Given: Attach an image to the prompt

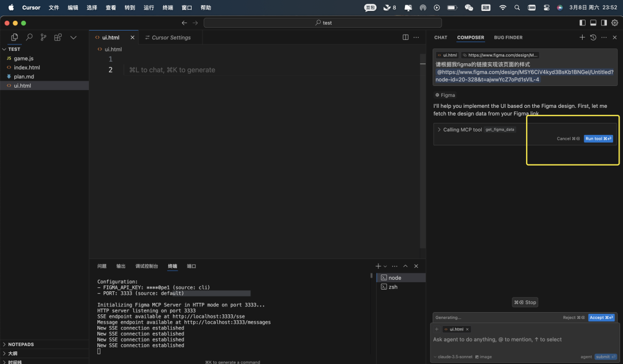Looking at the screenshot, I should tap(483, 357).
